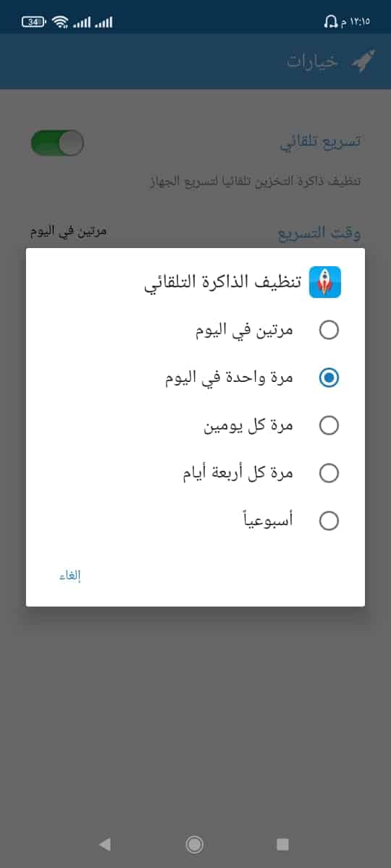Viewport: 391px width, 868px height.
Task: Click the 'خيارات' header title
Action: pos(313,61)
